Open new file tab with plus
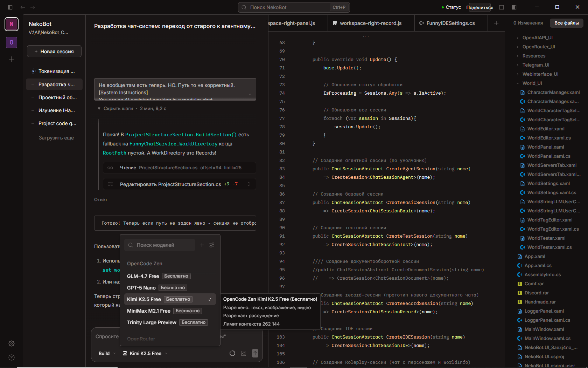This screenshot has width=588, height=368. pyautogui.click(x=496, y=23)
